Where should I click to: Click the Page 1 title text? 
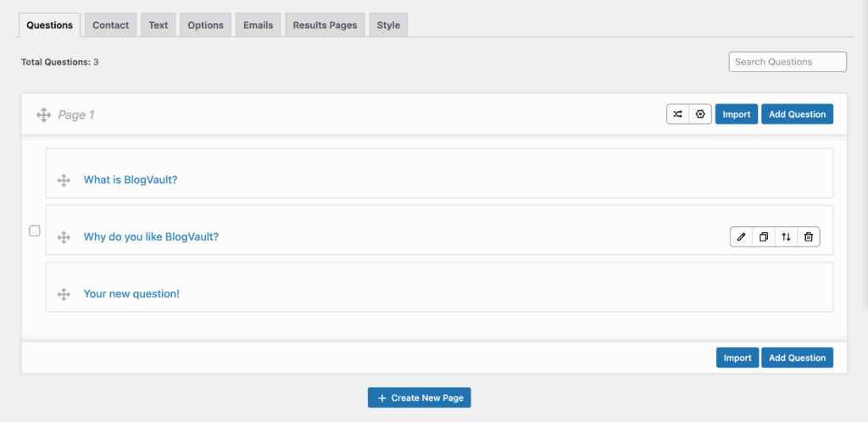76,115
